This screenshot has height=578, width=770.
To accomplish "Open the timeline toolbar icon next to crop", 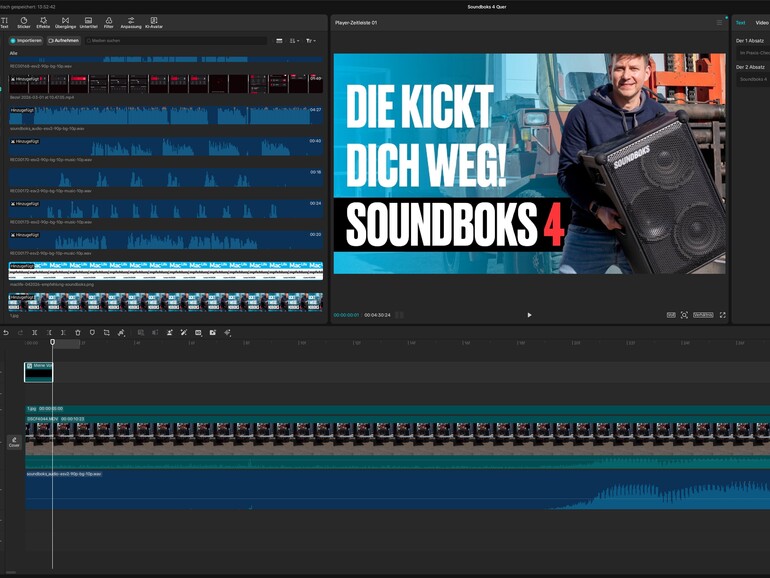I will pos(121,332).
